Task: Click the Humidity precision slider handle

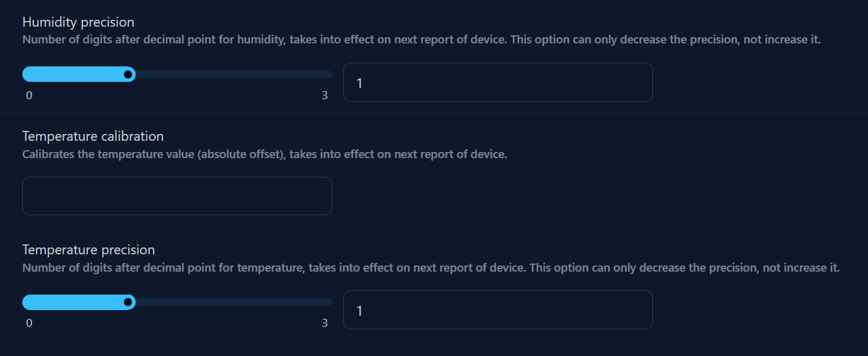Action: [x=128, y=74]
